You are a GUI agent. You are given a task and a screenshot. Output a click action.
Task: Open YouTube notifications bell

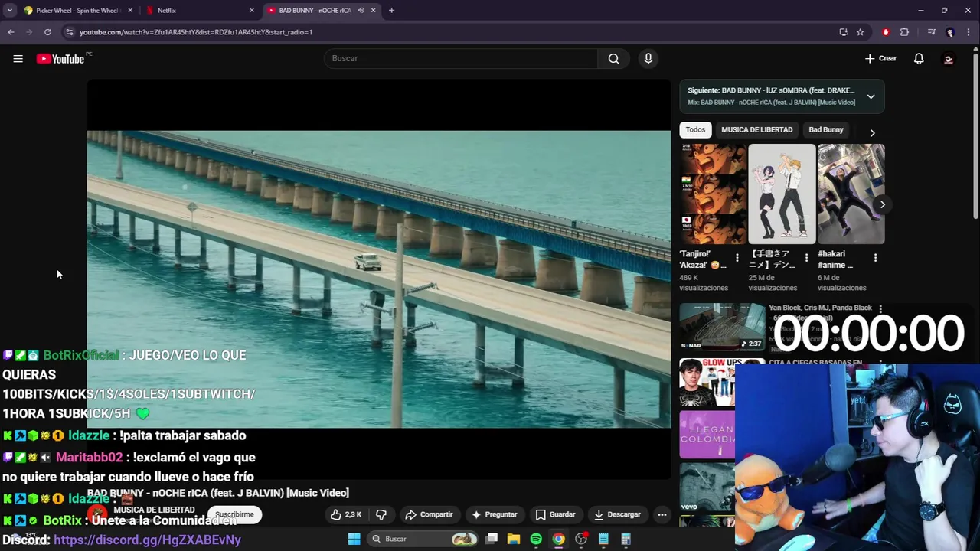[919, 58]
